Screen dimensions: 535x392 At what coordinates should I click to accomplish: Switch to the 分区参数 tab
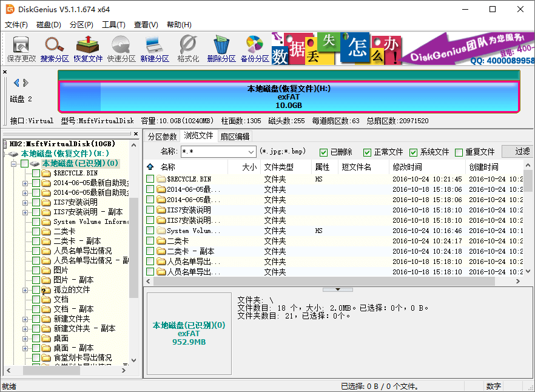[x=163, y=137]
